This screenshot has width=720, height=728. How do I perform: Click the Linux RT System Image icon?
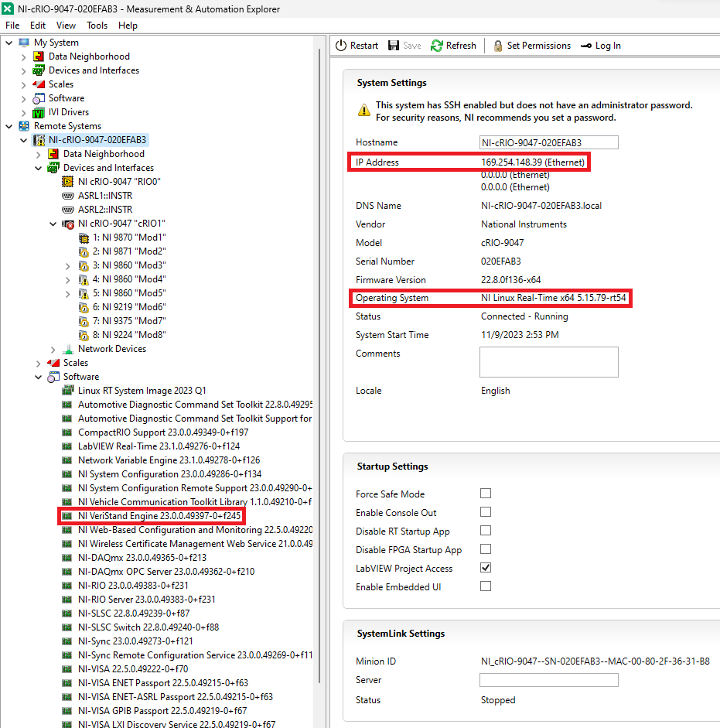pyautogui.click(x=68, y=391)
